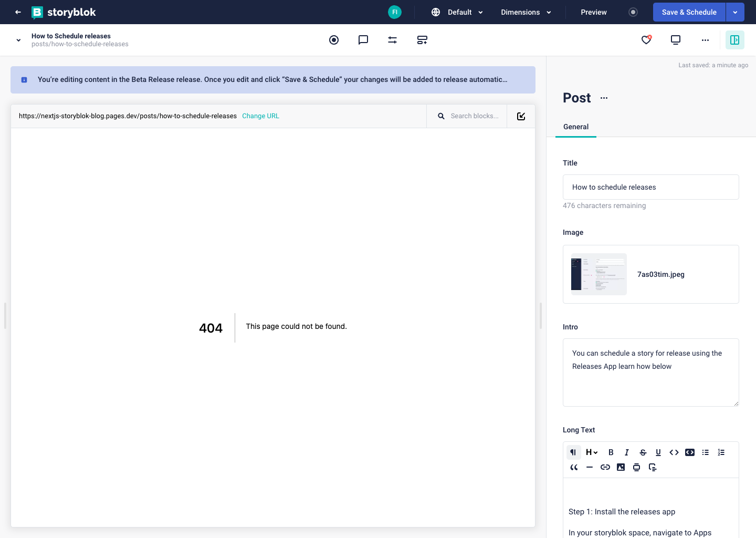The image size is (756, 538).
Task: Go back using the top-left arrow
Action: pyautogui.click(x=18, y=12)
